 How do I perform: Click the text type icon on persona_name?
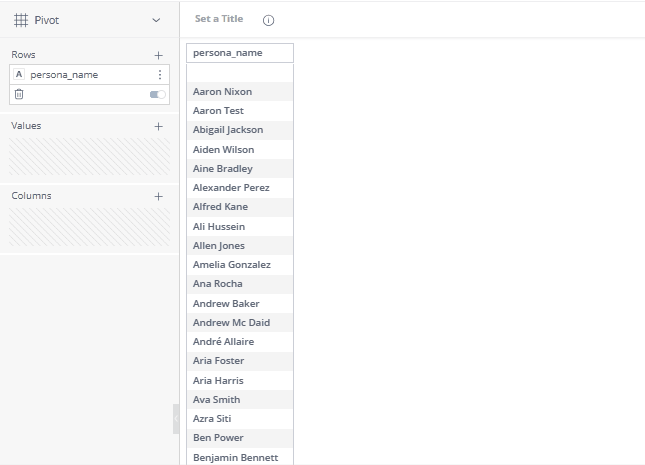(x=19, y=75)
